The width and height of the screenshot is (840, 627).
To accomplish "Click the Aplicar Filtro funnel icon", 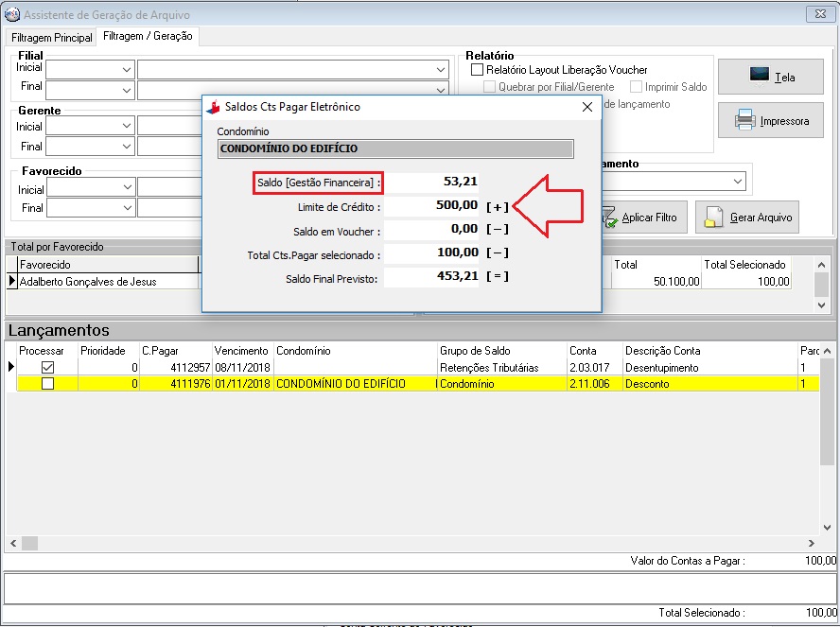I will click(606, 218).
